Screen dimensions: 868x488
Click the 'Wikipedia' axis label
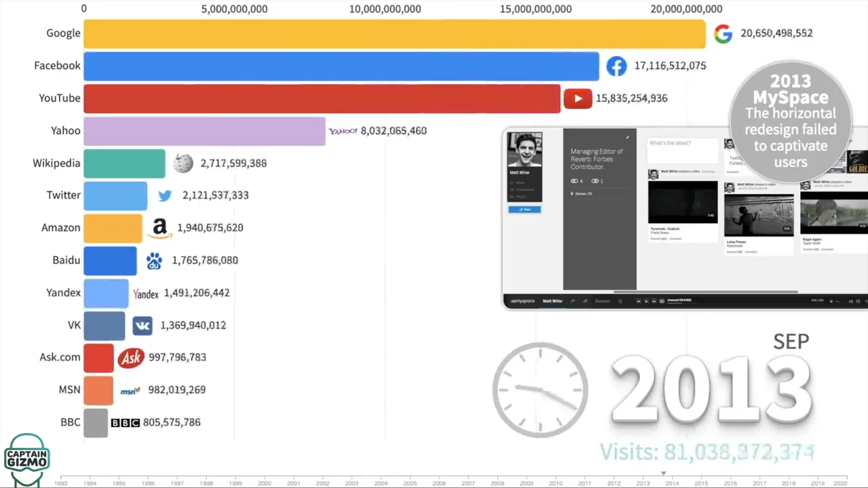pyautogui.click(x=56, y=163)
